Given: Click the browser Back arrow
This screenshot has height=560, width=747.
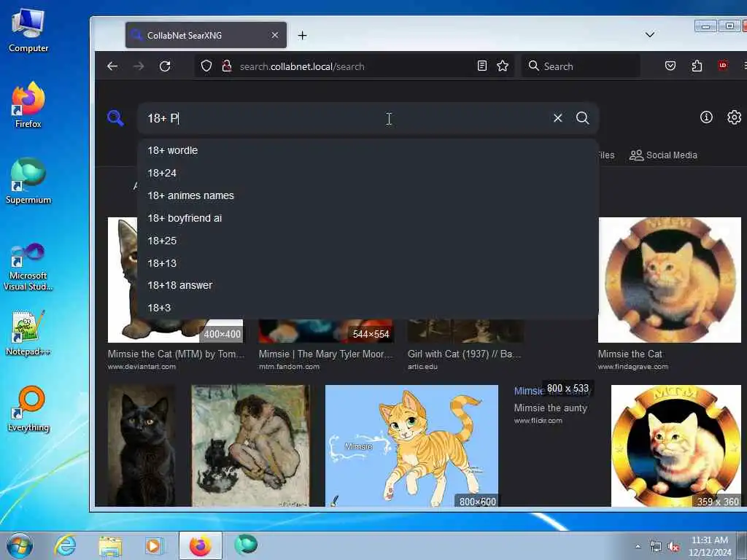Looking at the screenshot, I should [x=112, y=66].
